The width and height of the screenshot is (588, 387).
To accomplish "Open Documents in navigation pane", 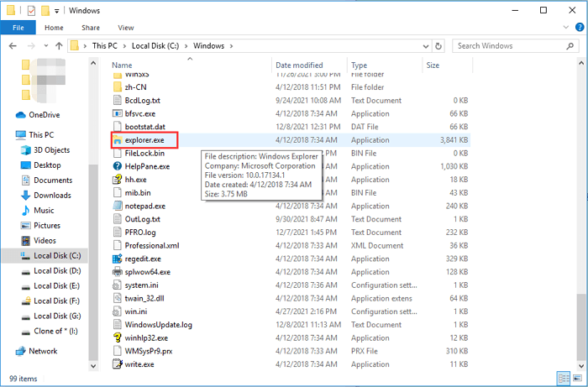I will click(x=46, y=180).
